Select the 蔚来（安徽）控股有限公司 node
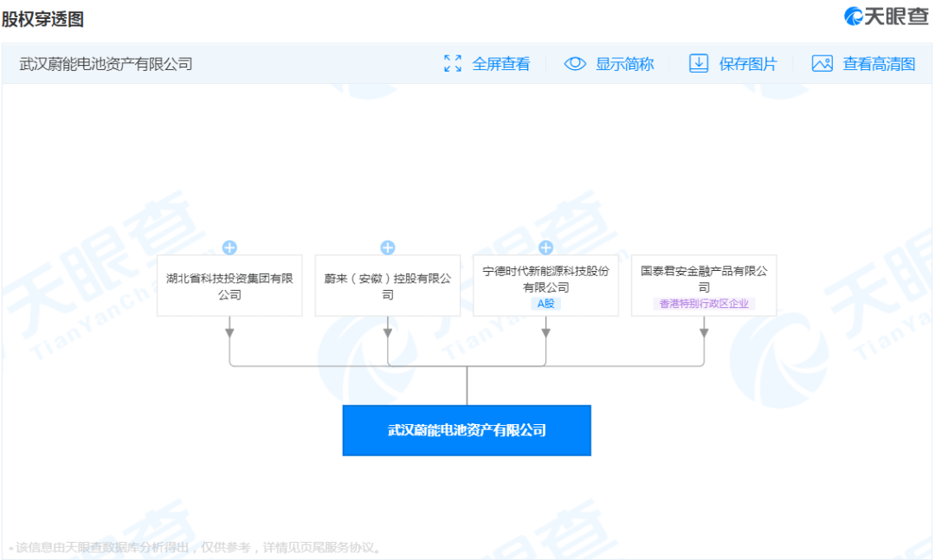Viewport: 935px width, 560px height. (388, 286)
